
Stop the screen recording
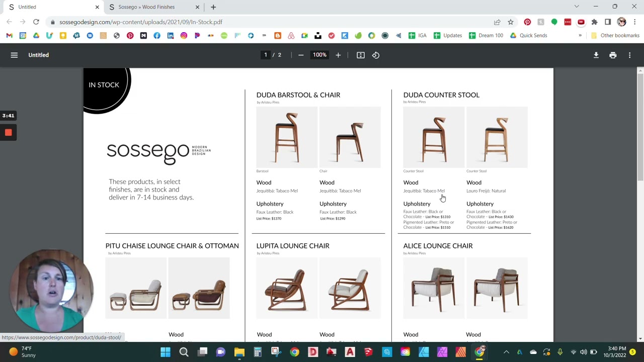click(x=8, y=132)
